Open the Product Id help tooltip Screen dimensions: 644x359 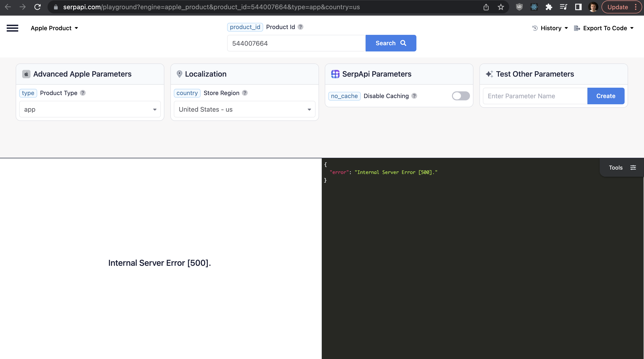301,27
